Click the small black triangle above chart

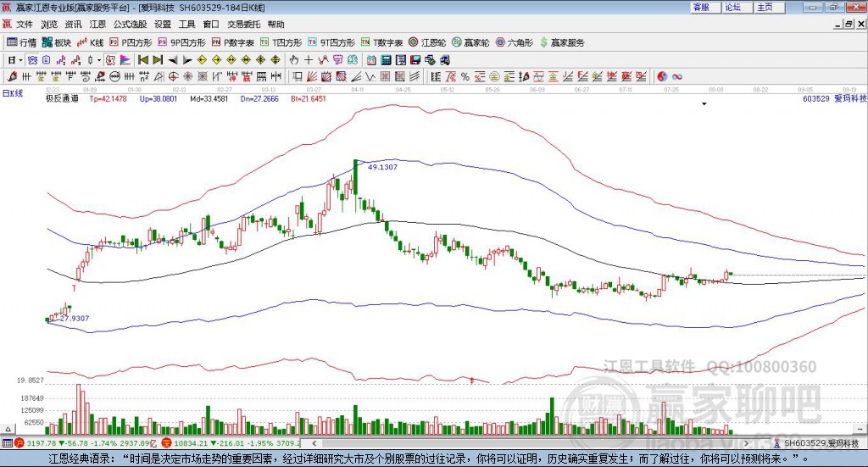(x=704, y=103)
